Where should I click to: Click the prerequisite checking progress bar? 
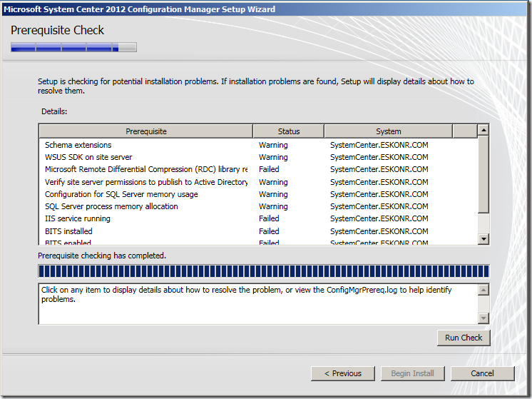pos(263,271)
